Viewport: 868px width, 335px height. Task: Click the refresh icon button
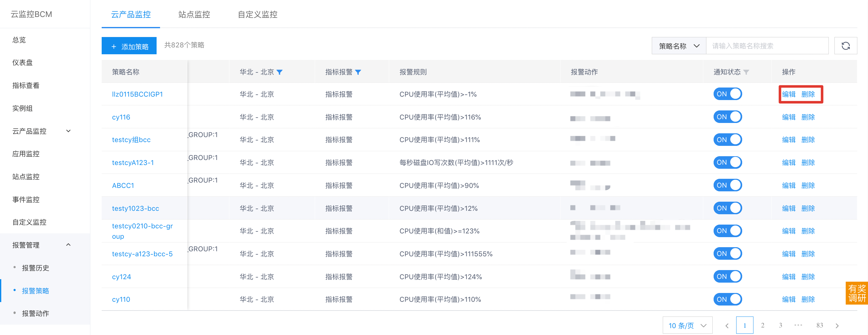tap(845, 46)
